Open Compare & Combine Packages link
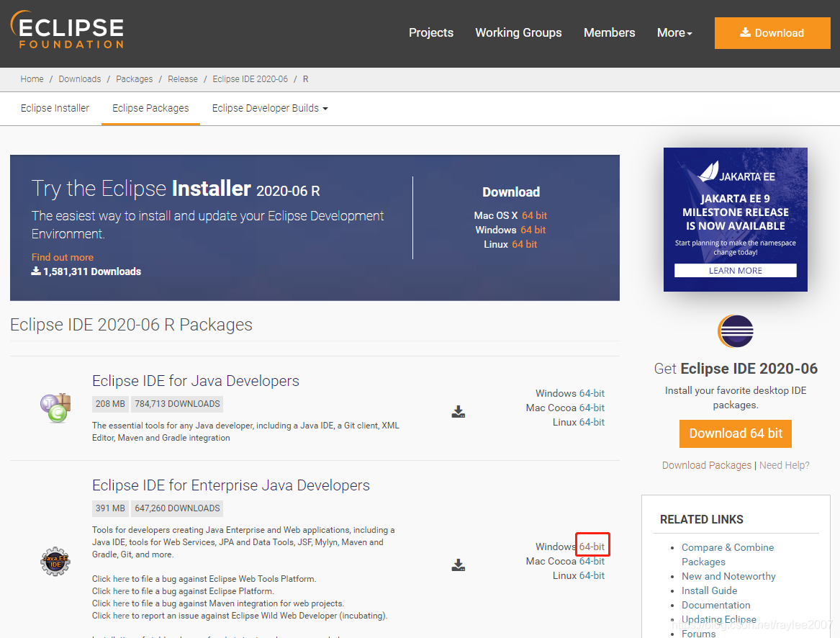The width and height of the screenshot is (840, 638). pyautogui.click(x=728, y=555)
